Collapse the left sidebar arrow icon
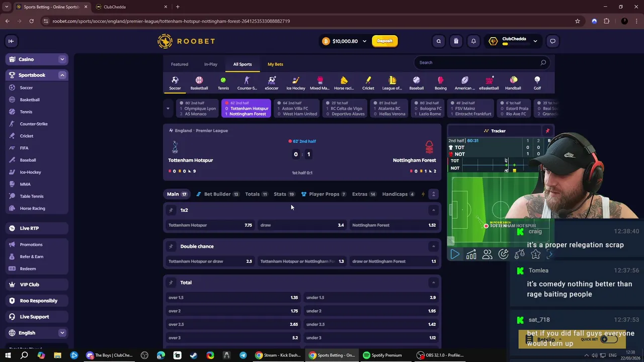The height and width of the screenshot is (362, 644). 11,41
